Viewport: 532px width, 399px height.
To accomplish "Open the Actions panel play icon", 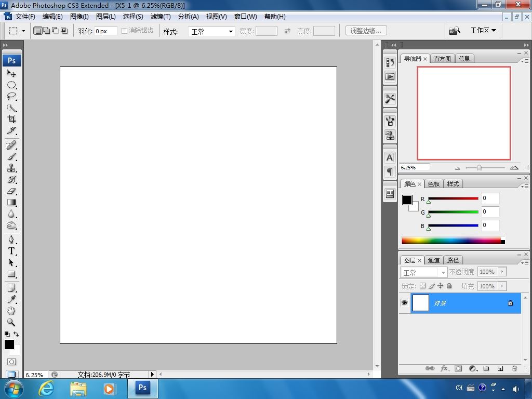I will point(390,77).
